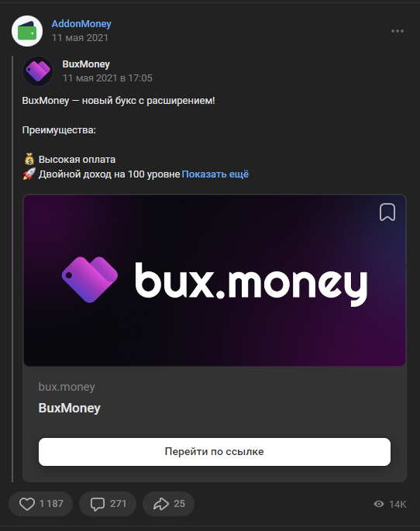Click the 271 comments count
The image size is (420, 531).
coord(118,504)
